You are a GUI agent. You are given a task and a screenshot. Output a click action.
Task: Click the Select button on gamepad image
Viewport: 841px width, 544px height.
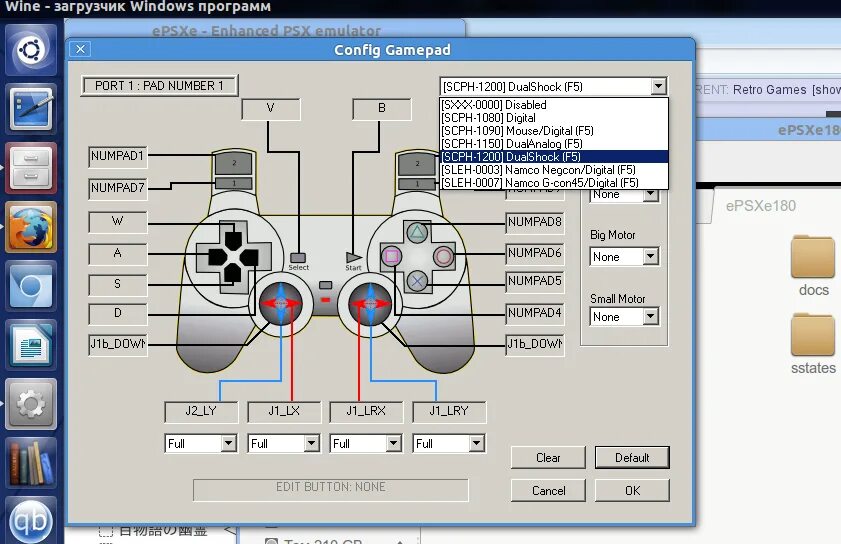point(298,258)
